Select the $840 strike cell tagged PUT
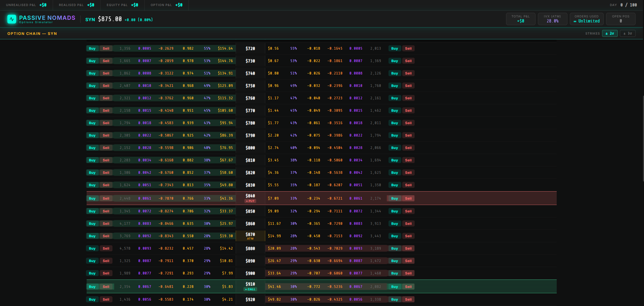 tap(250, 198)
